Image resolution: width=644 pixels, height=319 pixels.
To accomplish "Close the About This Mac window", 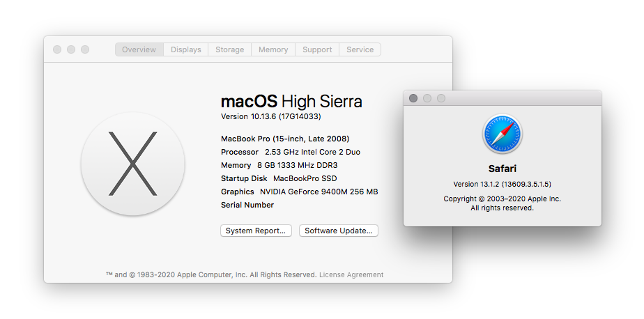I will (57, 49).
